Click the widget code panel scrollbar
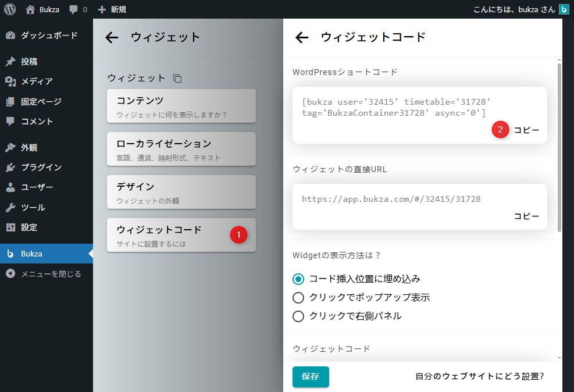Viewport: 574px width, 392px height. click(559, 148)
